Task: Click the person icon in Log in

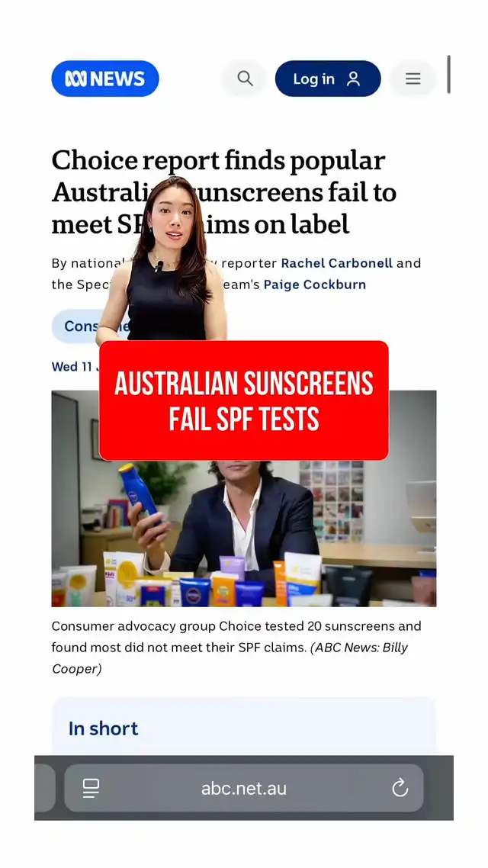Action: (x=353, y=79)
